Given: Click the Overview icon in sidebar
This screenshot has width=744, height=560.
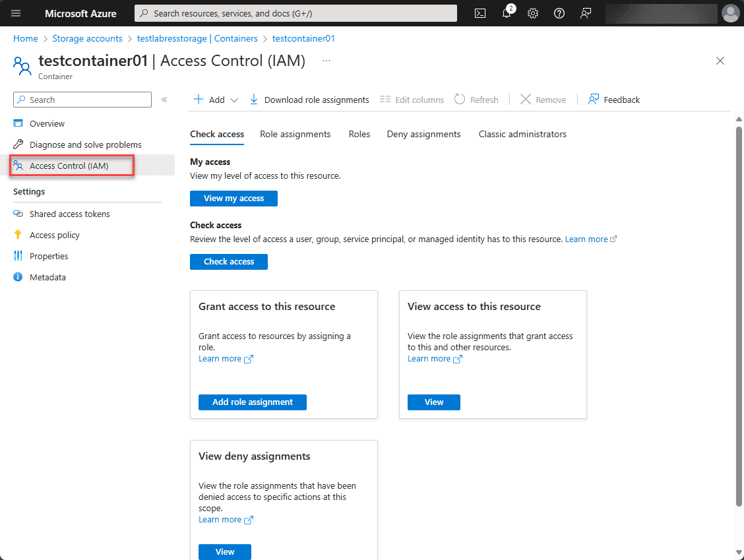Looking at the screenshot, I should [18, 123].
